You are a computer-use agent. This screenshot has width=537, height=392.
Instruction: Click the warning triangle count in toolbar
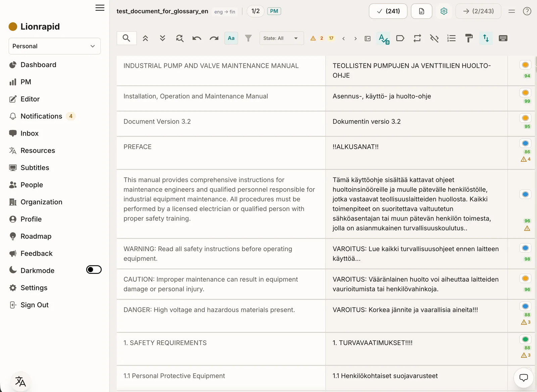tap(317, 38)
